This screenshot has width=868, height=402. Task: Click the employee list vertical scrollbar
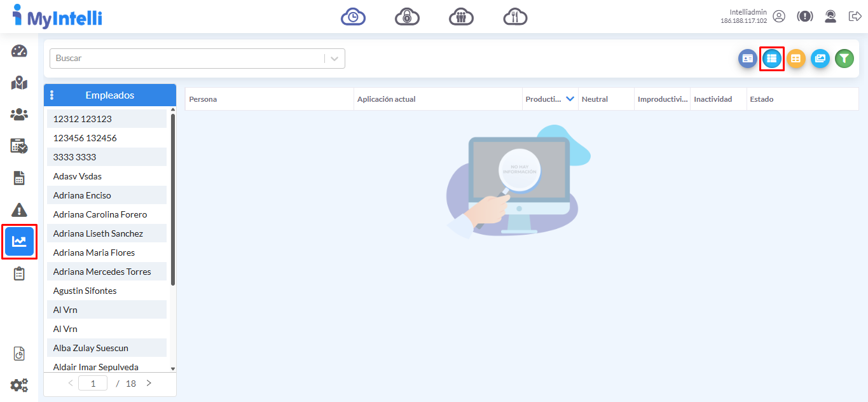tap(172, 197)
